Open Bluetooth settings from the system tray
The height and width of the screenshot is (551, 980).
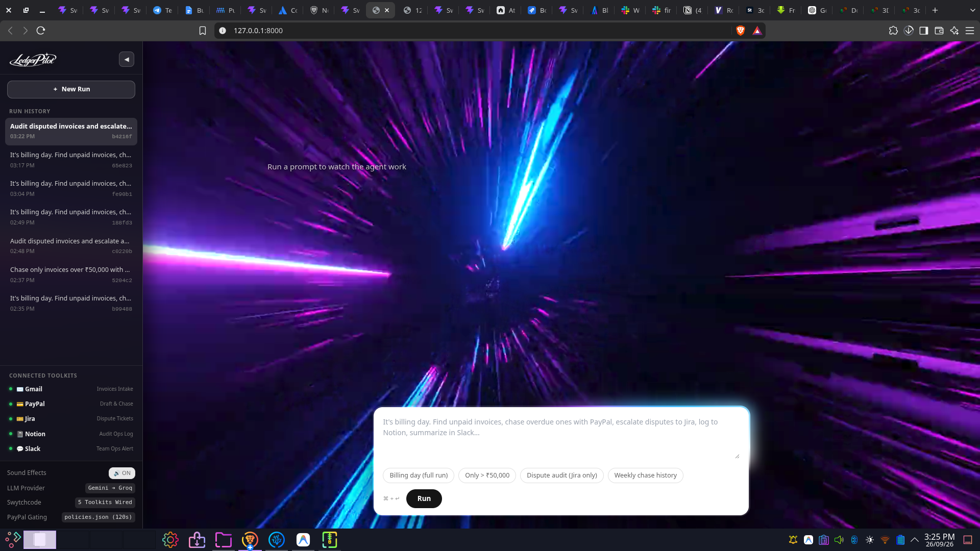point(854,540)
